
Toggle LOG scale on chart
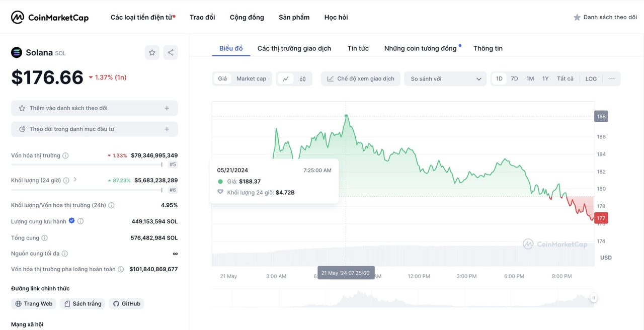[591, 78]
